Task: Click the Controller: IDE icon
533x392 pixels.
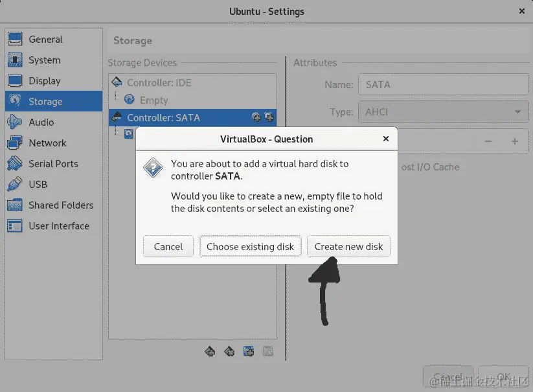Action: [117, 82]
